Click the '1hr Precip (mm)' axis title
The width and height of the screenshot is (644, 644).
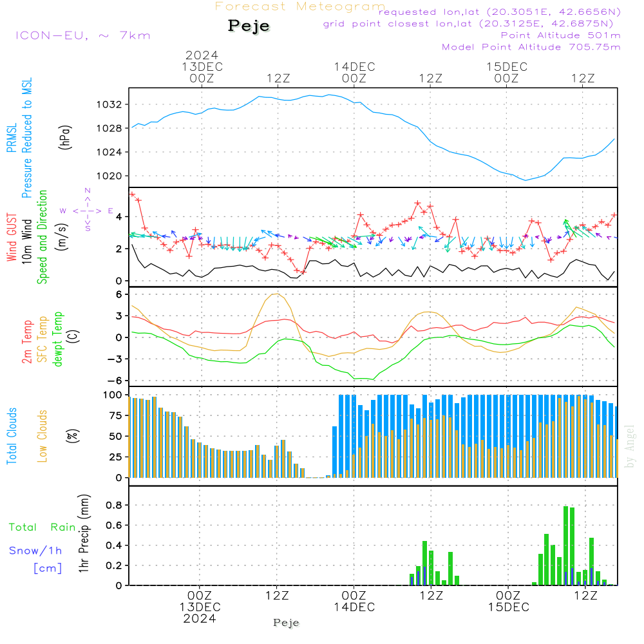84,533
